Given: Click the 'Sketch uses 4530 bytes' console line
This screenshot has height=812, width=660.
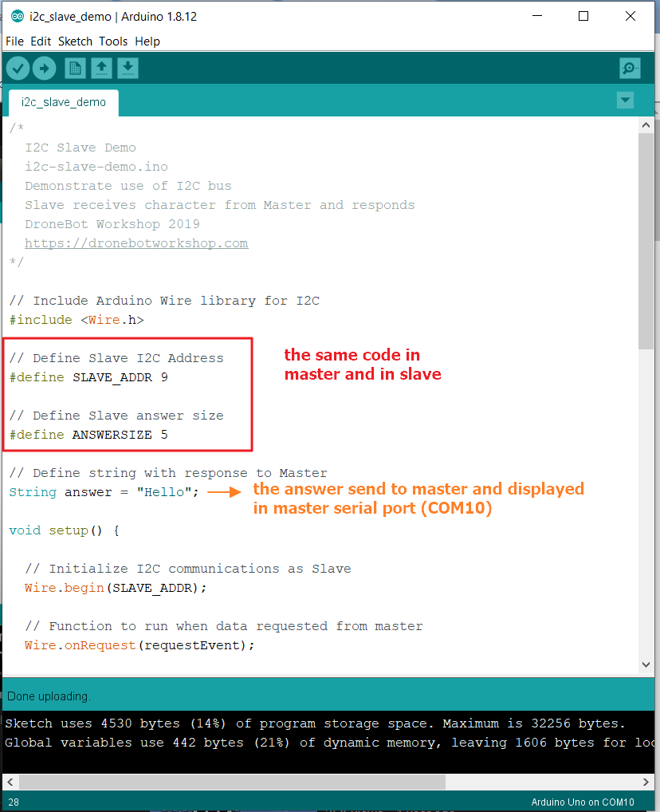Looking at the screenshot, I should (x=315, y=723).
